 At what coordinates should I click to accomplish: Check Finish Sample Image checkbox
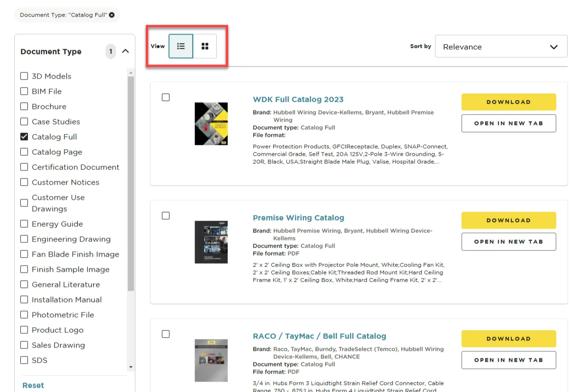tap(24, 269)
